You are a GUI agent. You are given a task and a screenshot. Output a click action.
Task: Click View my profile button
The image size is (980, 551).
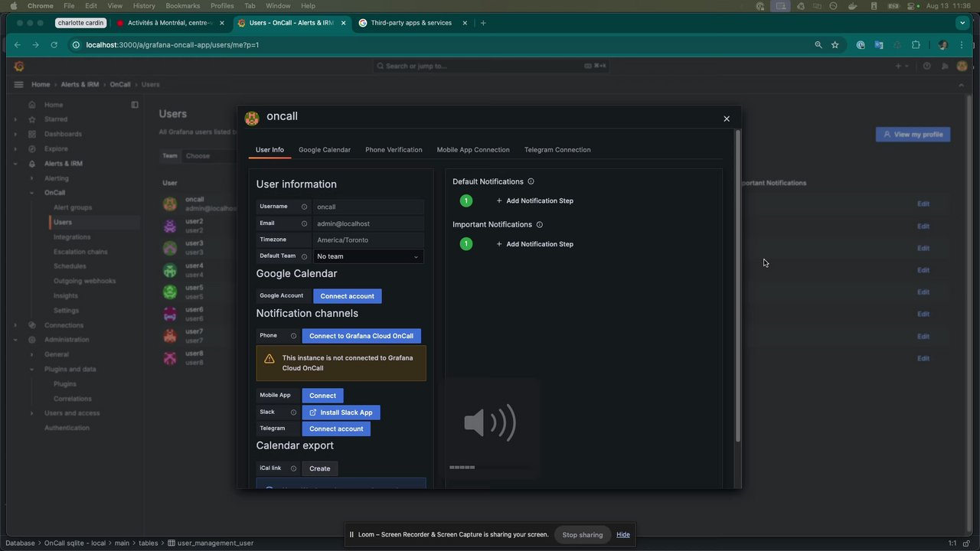913,135
